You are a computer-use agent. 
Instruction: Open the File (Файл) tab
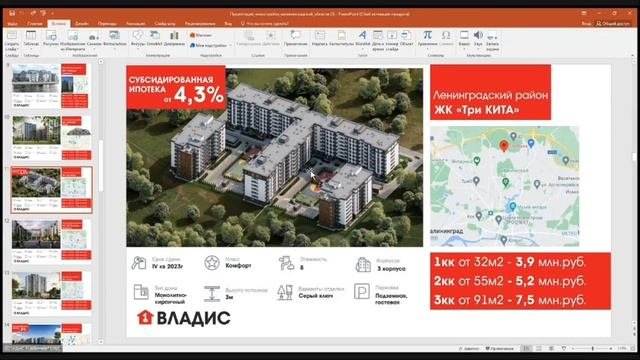pos(13,24)
